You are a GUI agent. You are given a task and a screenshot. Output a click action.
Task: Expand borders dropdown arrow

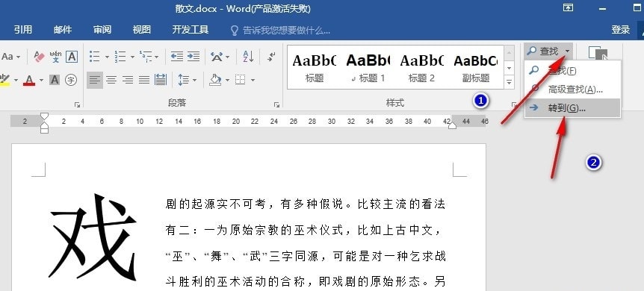coord(253,80)
